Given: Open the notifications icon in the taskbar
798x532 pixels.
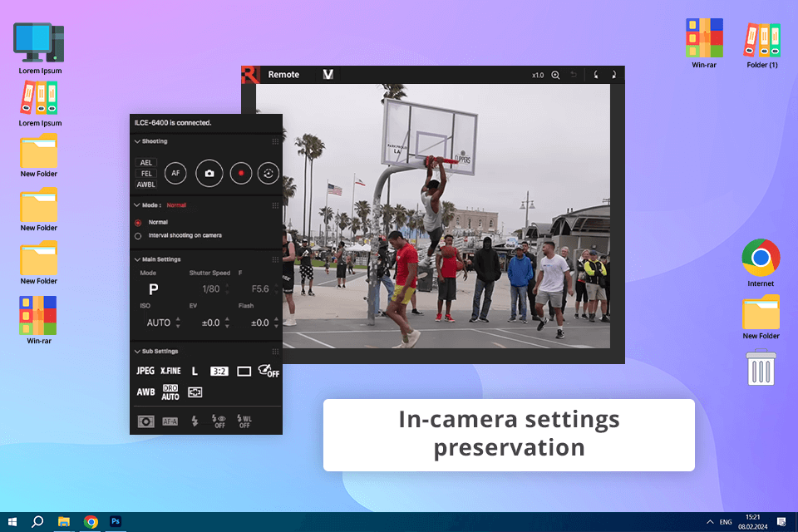Looking at the screenshot, I should coord(781,522).
